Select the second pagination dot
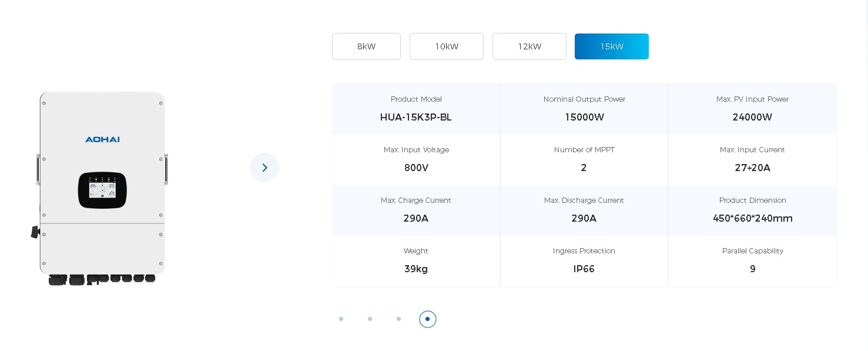868x351 pixels. coord(370,319)
